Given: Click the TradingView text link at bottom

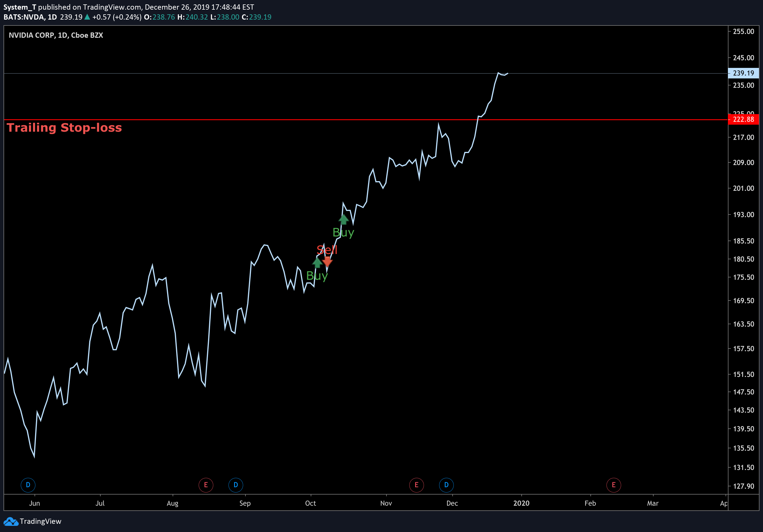Looking at the screenshot, I should pyautogui.click(x=41, y=521).
